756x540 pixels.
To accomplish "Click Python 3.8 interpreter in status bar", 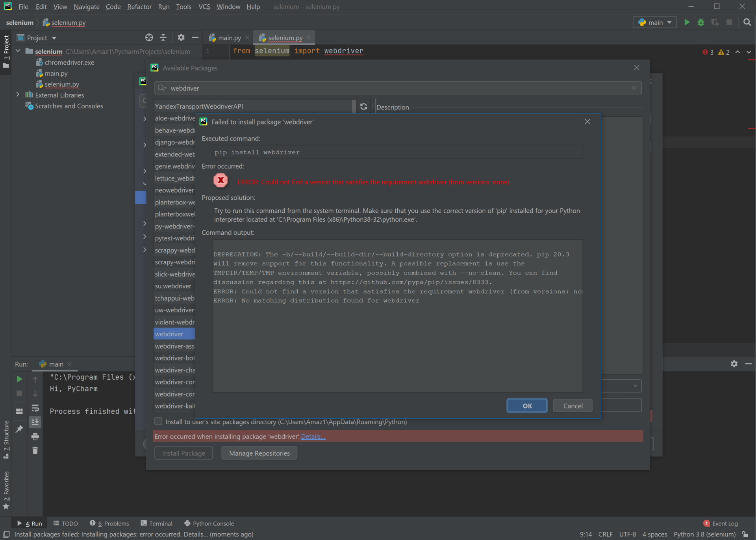I will pos(704,534).
